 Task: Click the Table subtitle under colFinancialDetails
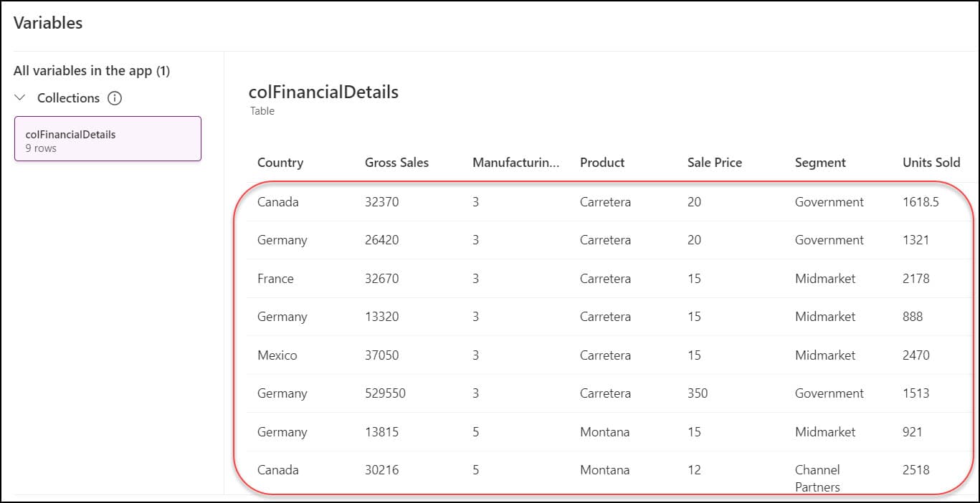pos(262,111)
